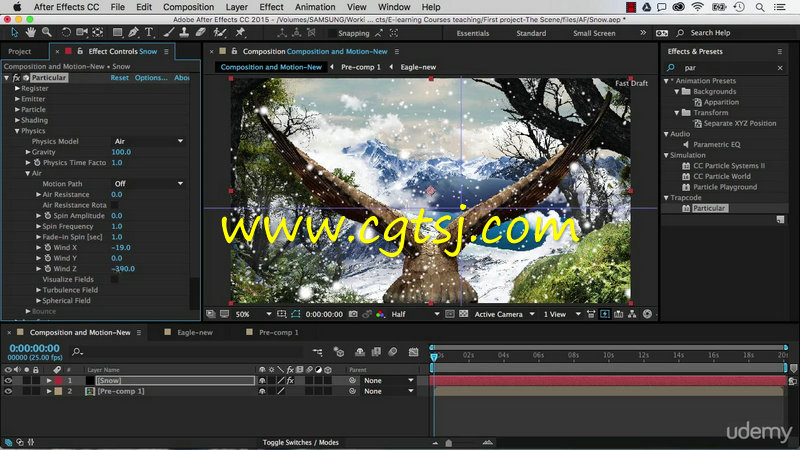Toggle Wind Z stopwatch keyframing
800x450 pixels.
(x=47, y=269)
